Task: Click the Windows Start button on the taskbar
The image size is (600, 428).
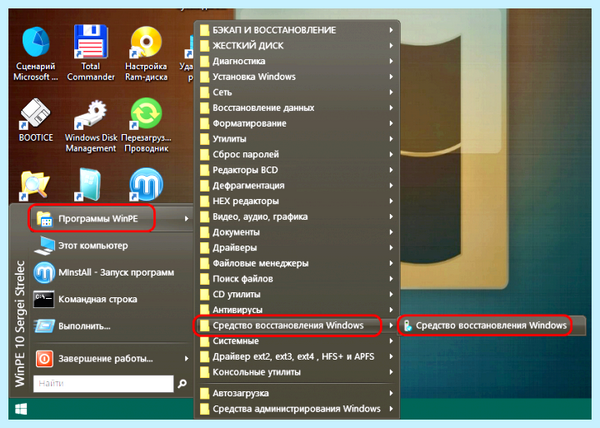Action: tap(21, 409)
